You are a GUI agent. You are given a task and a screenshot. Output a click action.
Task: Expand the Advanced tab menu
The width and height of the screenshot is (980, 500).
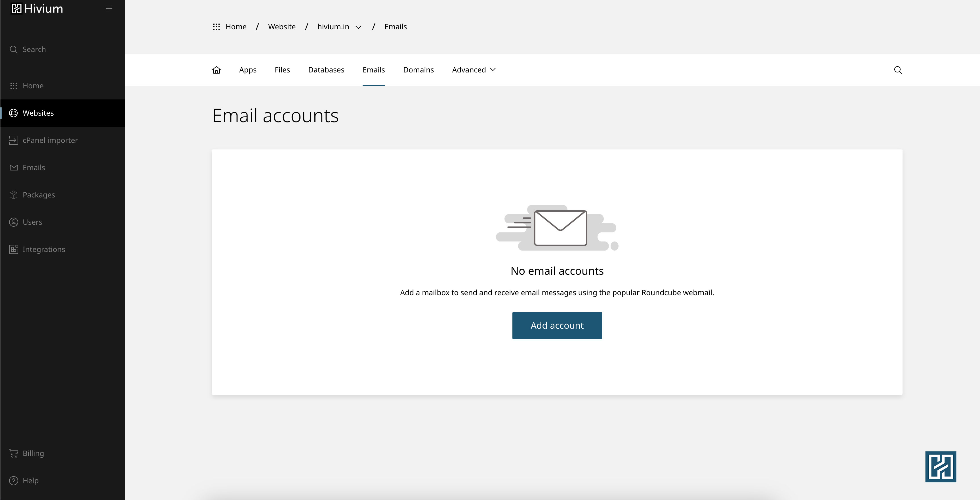tap(474, 70)
